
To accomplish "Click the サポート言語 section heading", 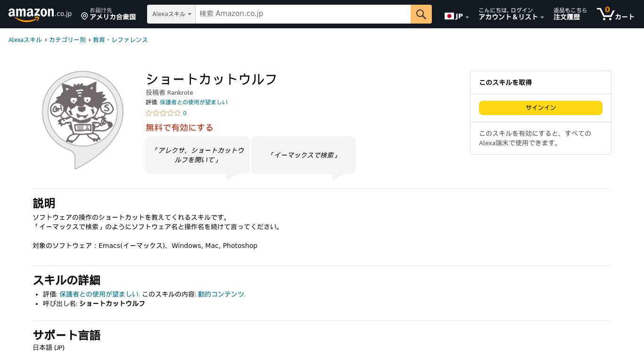I will [x=66, y=335].
